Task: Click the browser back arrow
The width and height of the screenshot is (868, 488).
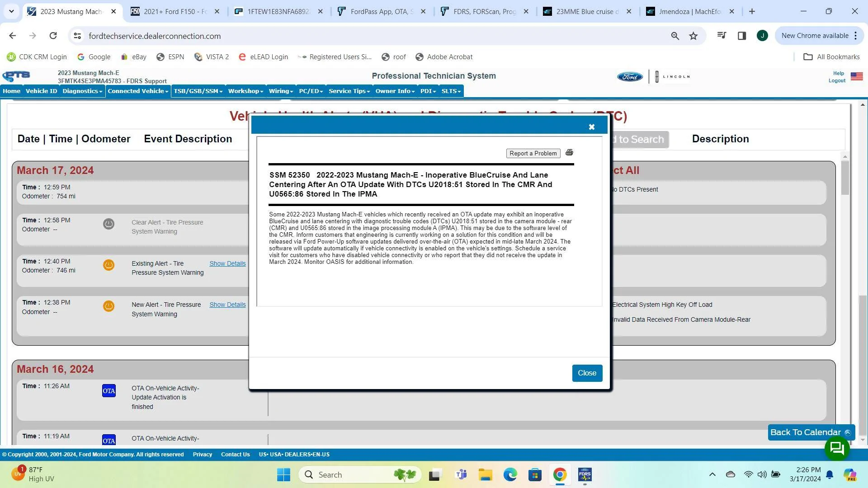Action: click(x=12, y=36)
